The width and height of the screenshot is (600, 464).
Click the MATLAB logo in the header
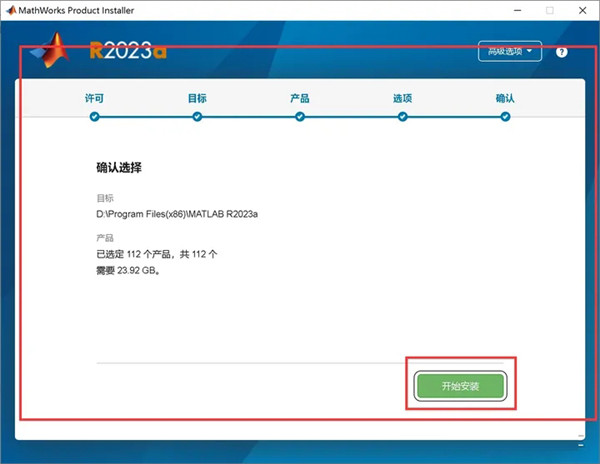[x=51, y=50]
